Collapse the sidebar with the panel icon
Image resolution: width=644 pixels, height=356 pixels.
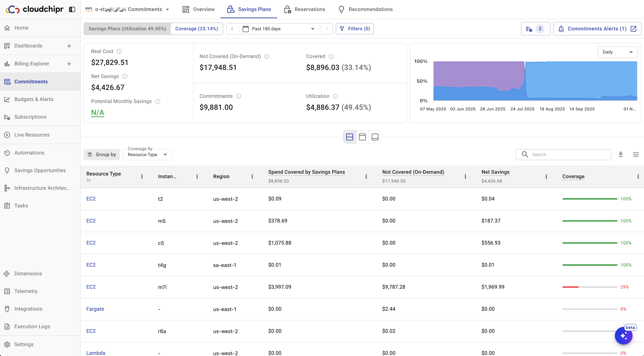click(x=72, y=10)
